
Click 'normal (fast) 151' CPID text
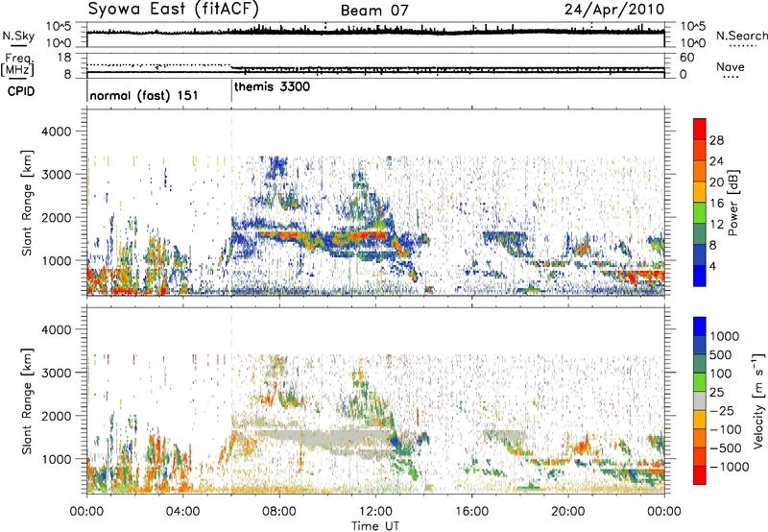pos(144,95)
